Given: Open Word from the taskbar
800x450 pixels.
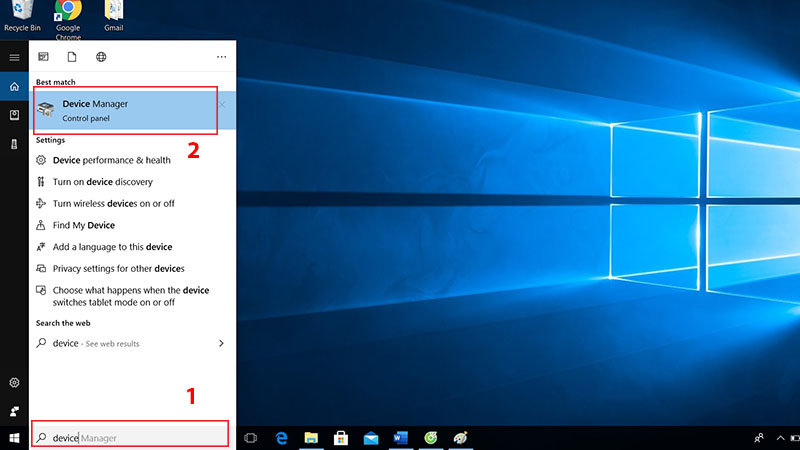Looking at the screenshot, I should tap(401, 438).
